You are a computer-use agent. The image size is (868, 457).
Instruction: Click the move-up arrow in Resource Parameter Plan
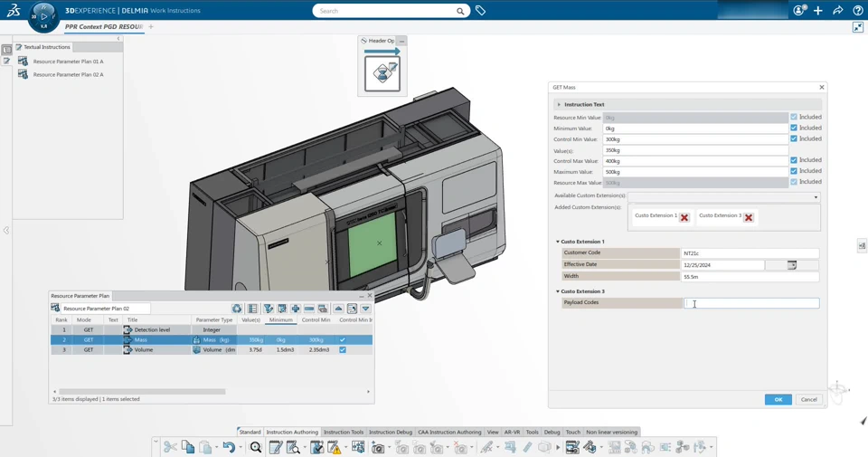tap(338, 309)
